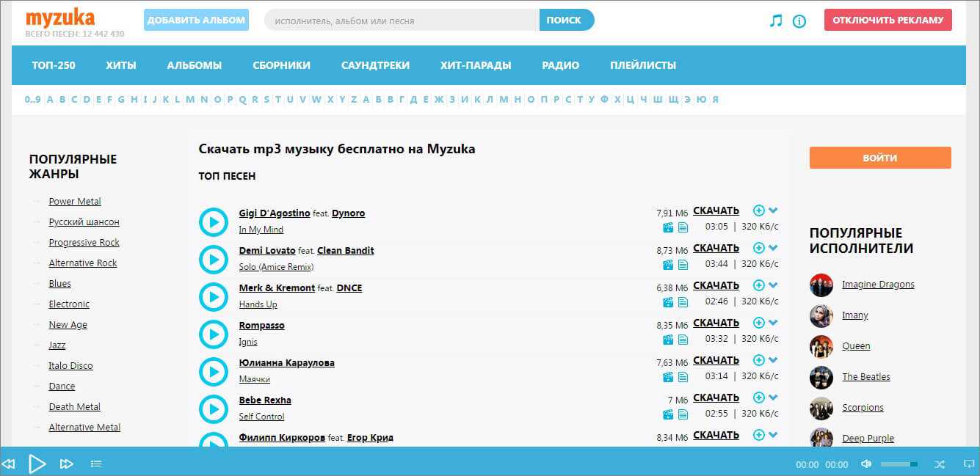Image resolution: width=980 pixels, height=476 pixels.
Task: Select the 0..9 index in the alphabet bar
Action: [x=32, y=100]
